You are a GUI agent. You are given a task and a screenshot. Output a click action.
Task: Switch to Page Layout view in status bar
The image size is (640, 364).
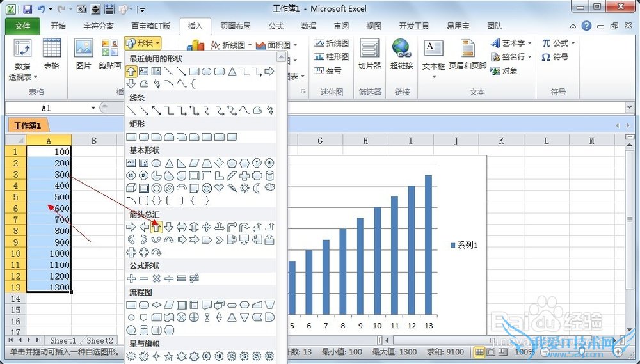point(492,352)
